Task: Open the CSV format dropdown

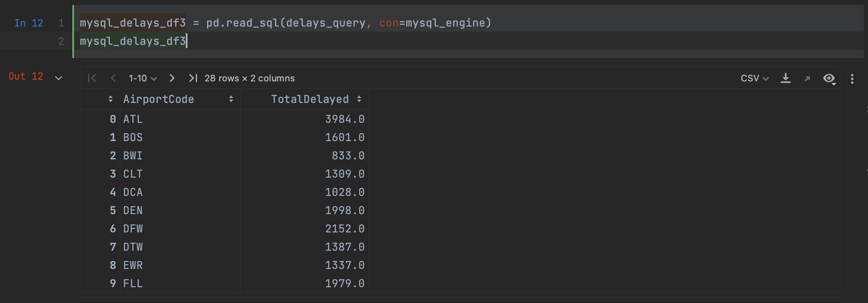Action: tap(755, 78)
